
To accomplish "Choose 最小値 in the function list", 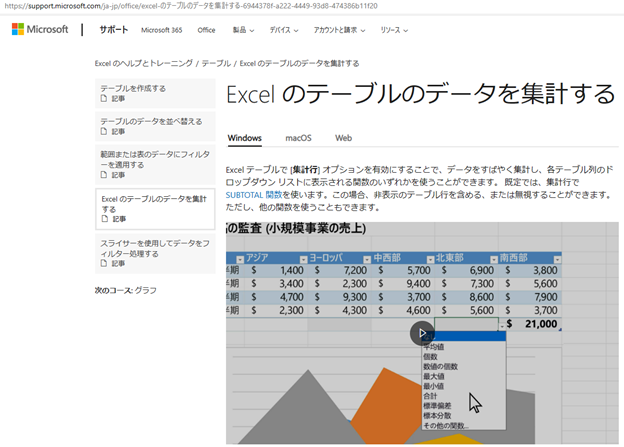I will click(x=464, y=386).
